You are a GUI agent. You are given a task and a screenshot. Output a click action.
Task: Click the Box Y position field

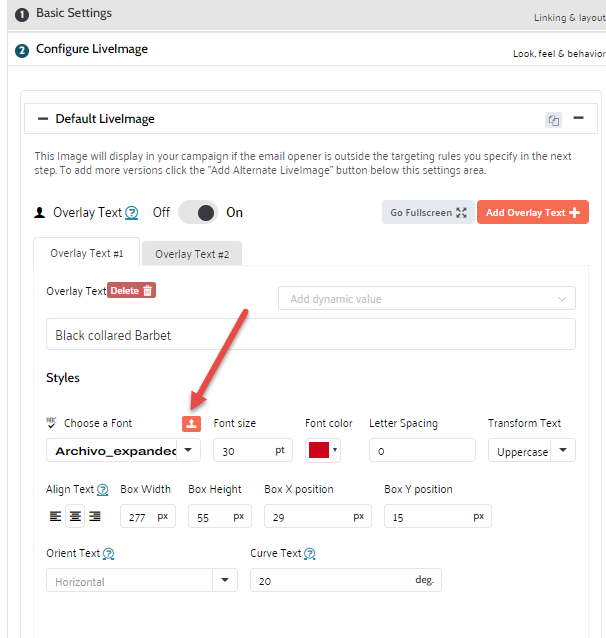(x=438, y=516)
